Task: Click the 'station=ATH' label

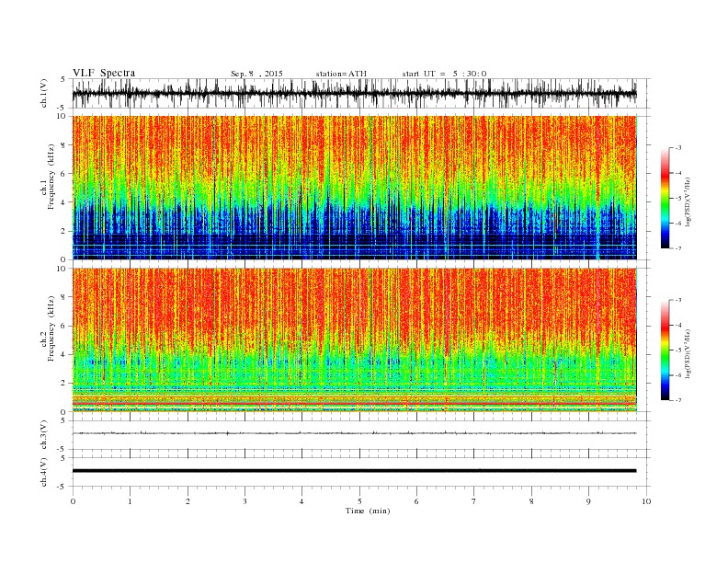Action: [x=341, y=74]
